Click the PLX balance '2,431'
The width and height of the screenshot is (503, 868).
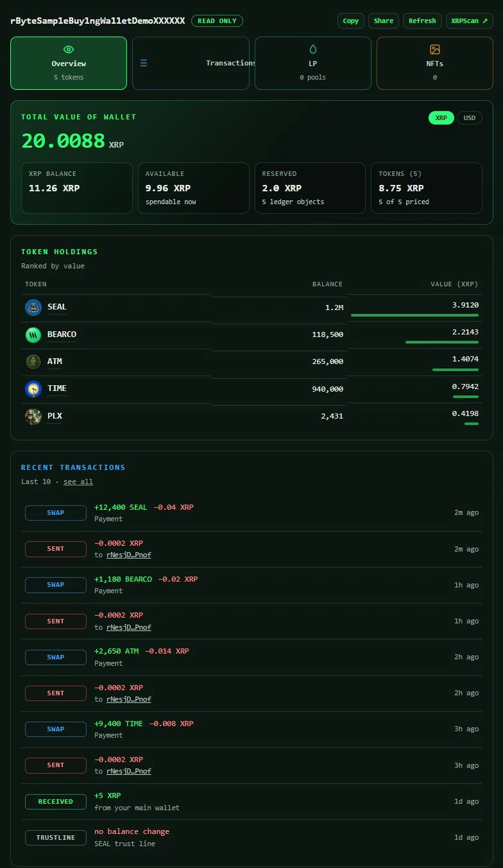tap(332, 416)
